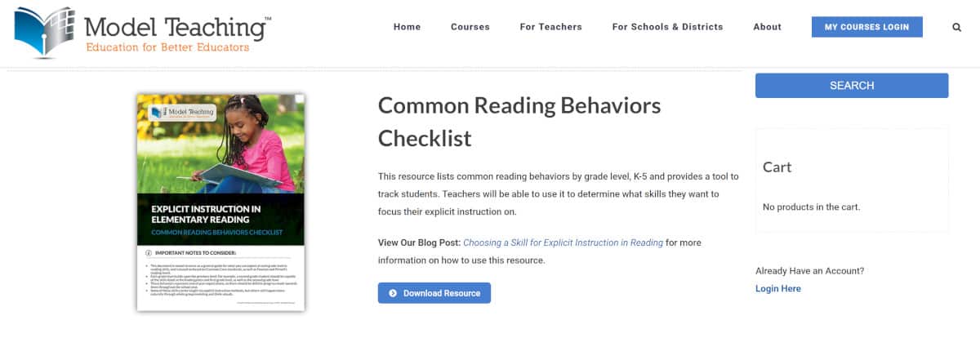Open the resource cover photo of girl reading
This screenshot has width=980, height=338.
[x=220, y=144]
